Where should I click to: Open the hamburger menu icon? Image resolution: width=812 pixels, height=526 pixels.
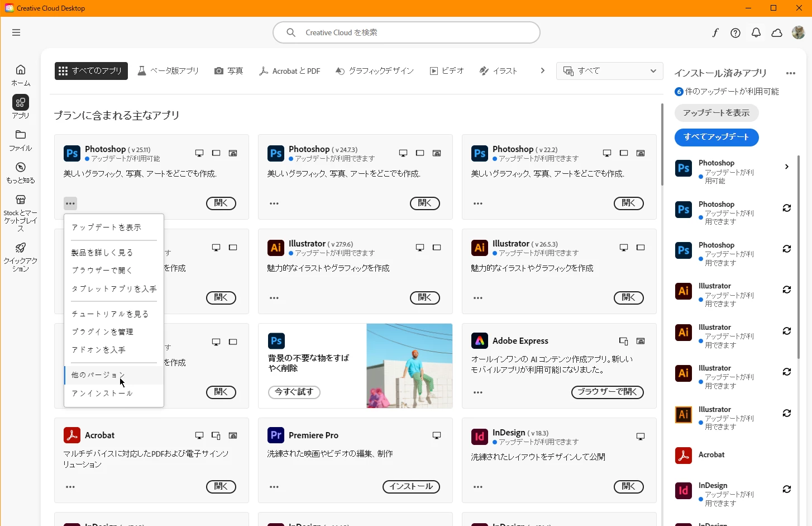[x=16, y=32]
